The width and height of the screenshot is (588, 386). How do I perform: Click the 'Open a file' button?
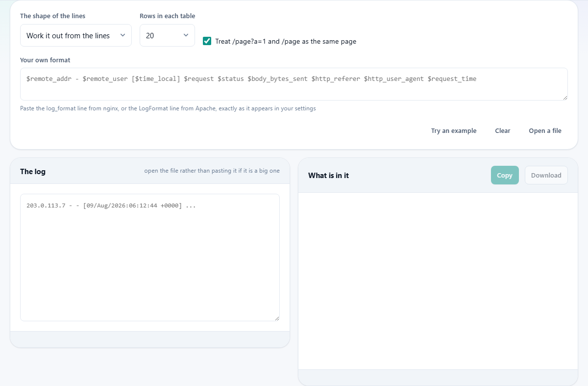point(545,130)
